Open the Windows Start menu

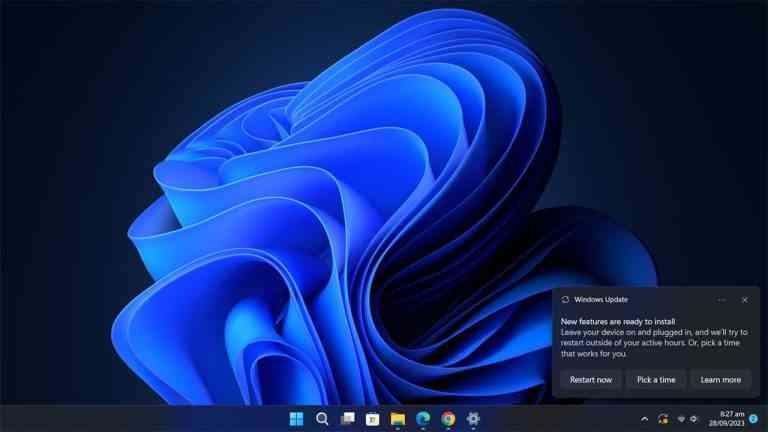click(296, 419)
